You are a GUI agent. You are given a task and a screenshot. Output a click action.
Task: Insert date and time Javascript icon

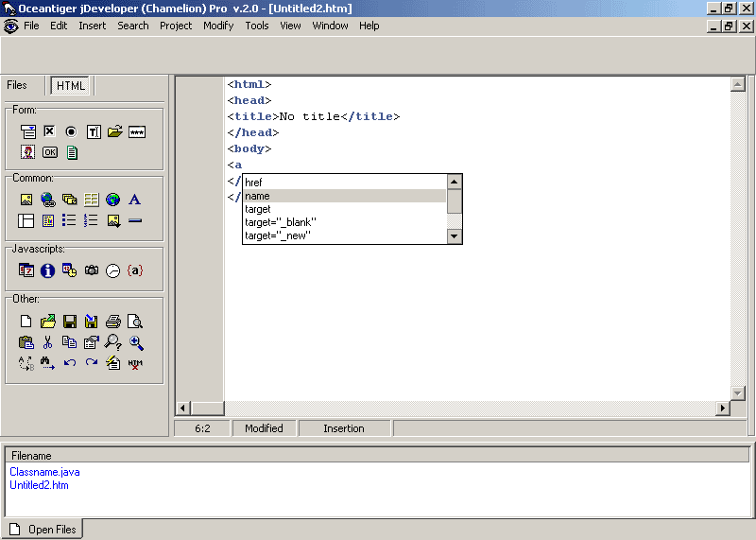69,270
